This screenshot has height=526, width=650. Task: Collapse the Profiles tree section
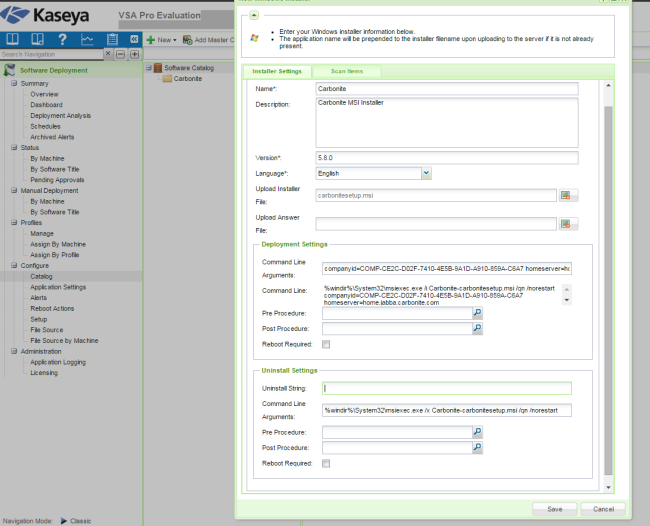pos(14,222)
